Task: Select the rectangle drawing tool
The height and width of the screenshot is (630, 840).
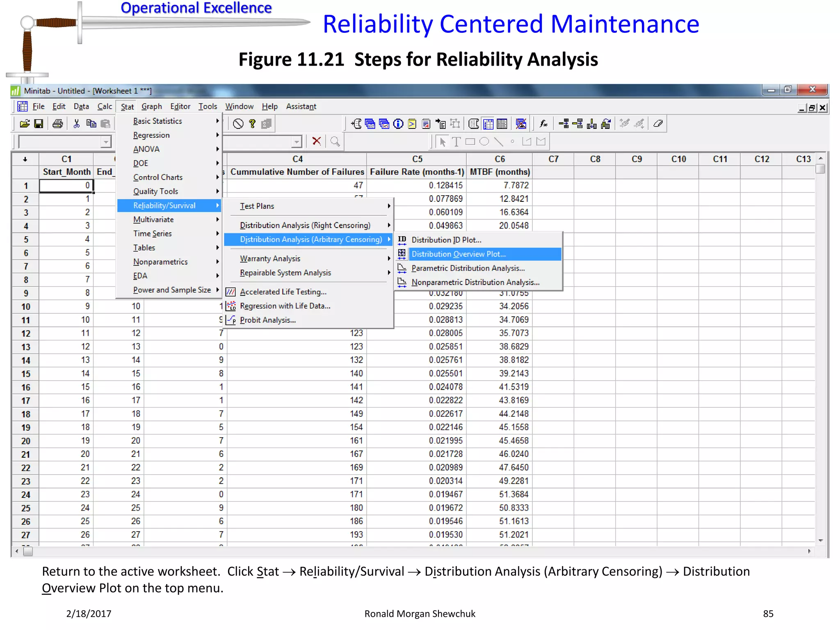Action: (470, 142)
